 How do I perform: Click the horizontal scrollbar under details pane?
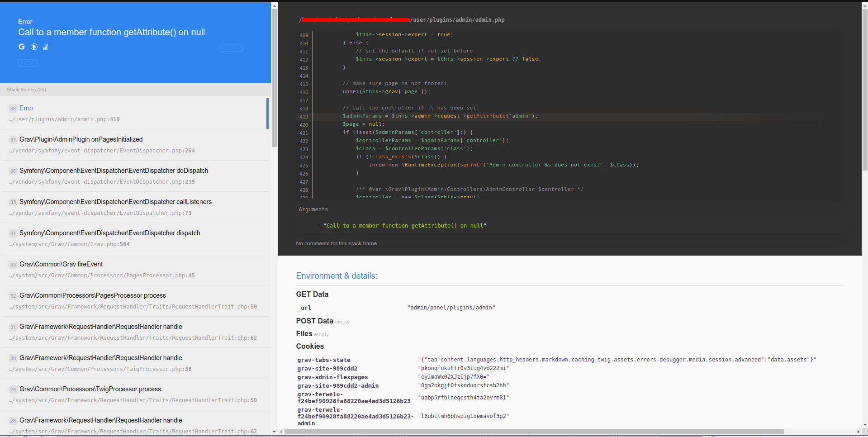pos(534,432)
